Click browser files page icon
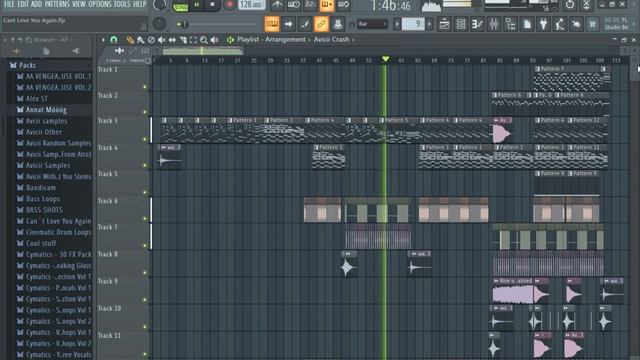The image size is (640, 360). coord(46,51)
